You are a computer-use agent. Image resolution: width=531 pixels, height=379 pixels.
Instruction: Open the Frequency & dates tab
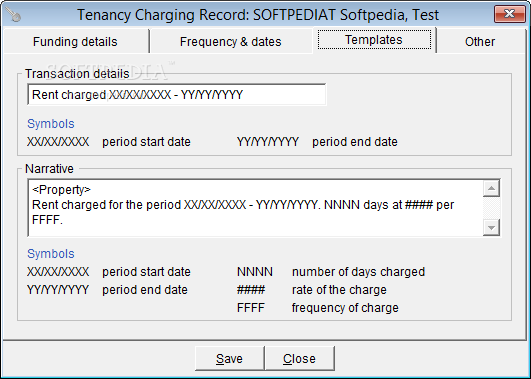[x=231, y=42]
